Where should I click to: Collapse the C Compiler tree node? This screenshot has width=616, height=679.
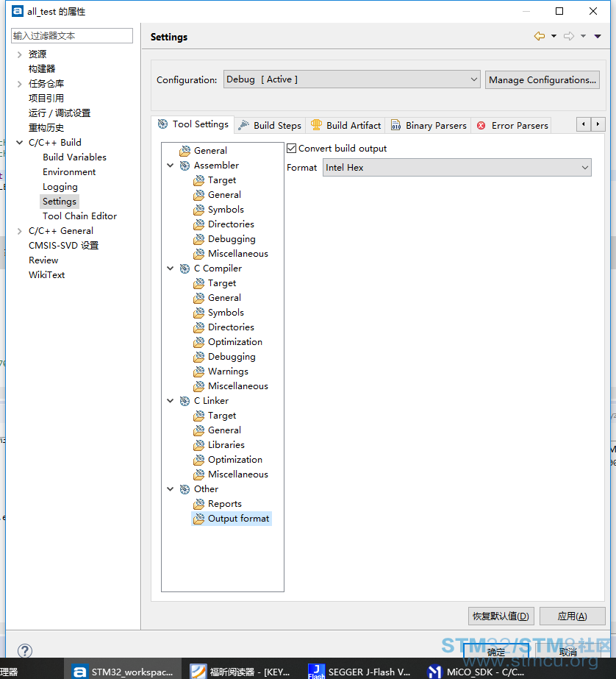(171, 269)
